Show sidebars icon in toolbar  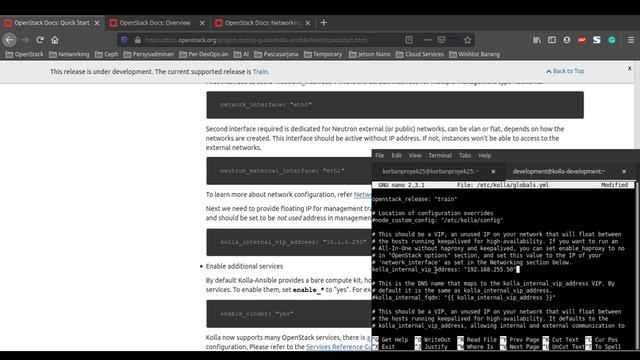(552, 40)
